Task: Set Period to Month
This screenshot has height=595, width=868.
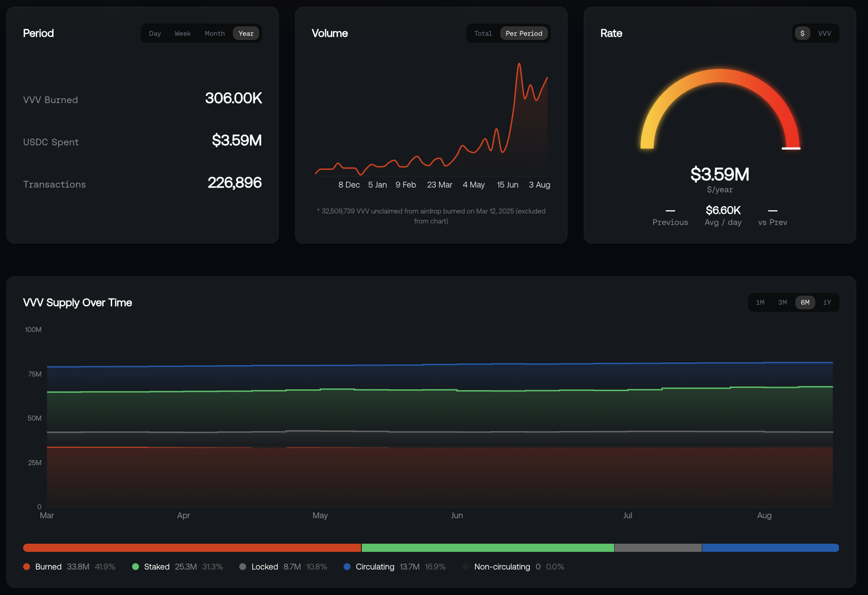Action: (x=214, y=33)
